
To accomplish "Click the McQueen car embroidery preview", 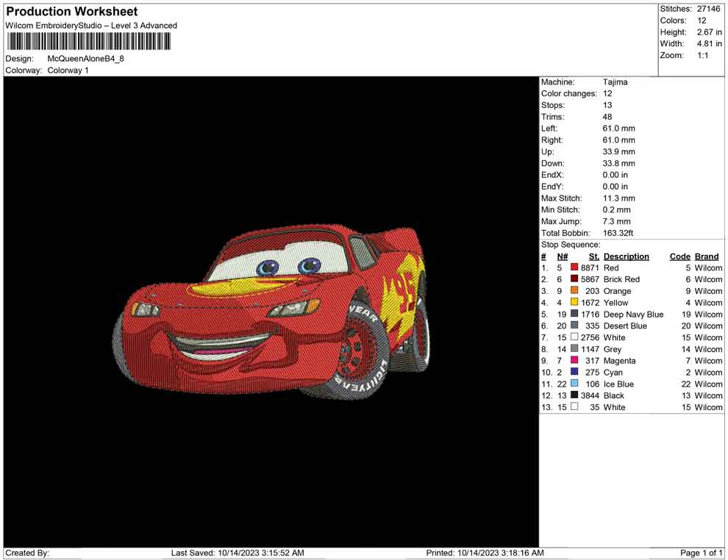I will pyautogui.click(x=272, y=312).
